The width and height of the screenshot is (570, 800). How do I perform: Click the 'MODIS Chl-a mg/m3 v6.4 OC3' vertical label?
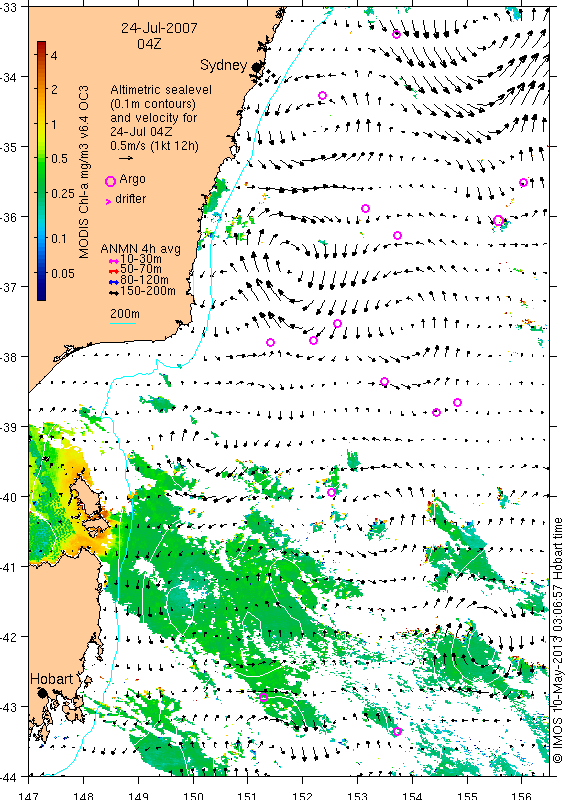coord(84,172)
